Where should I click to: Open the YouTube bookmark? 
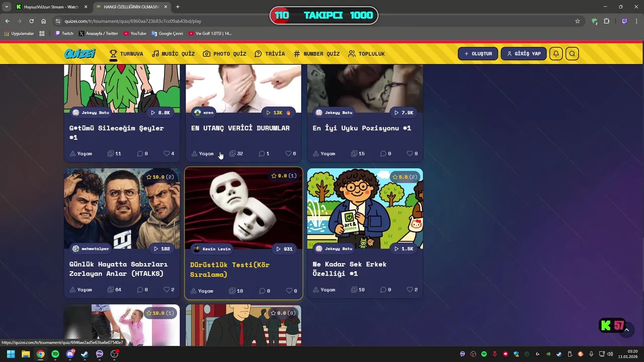pyautogui.click(x=135, y=34)
